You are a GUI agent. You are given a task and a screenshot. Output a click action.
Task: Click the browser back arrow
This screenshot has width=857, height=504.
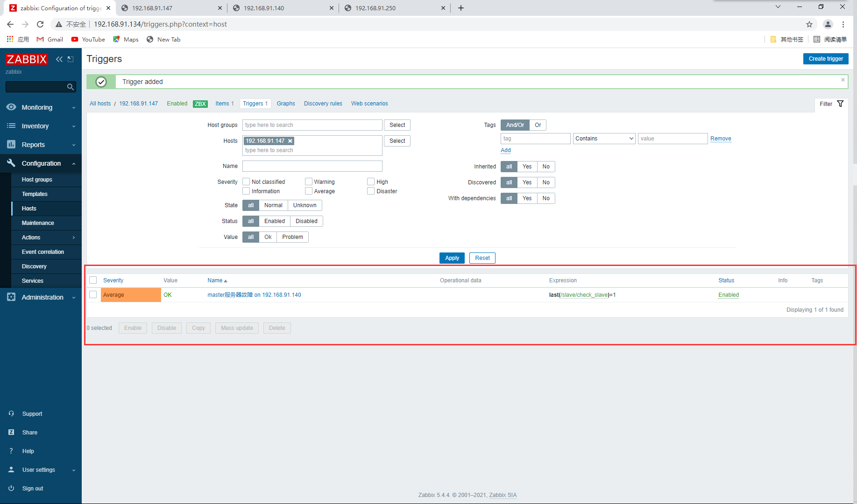pyautogui.click(x=10, y=24)
